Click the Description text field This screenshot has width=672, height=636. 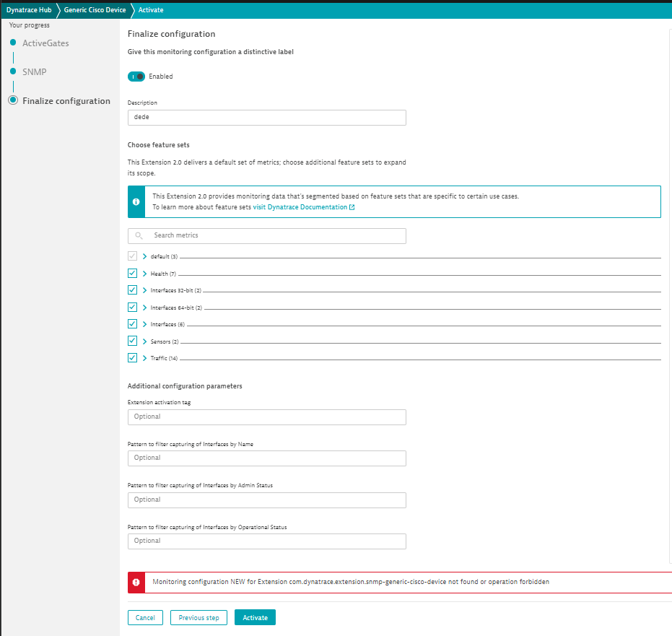266,118
